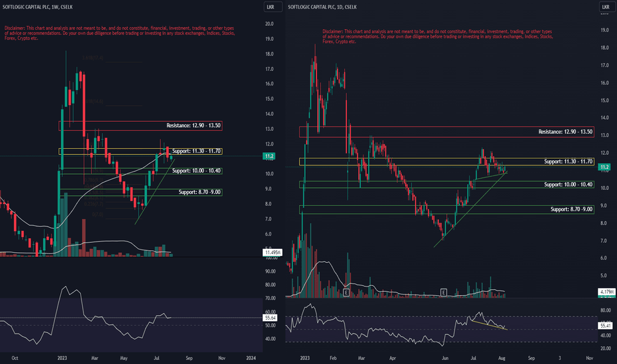The height and width of the screenshot is (364, 617).
Task: Click daily chart Resistance: 12.90 - 13.50 label
Action: 565,132
